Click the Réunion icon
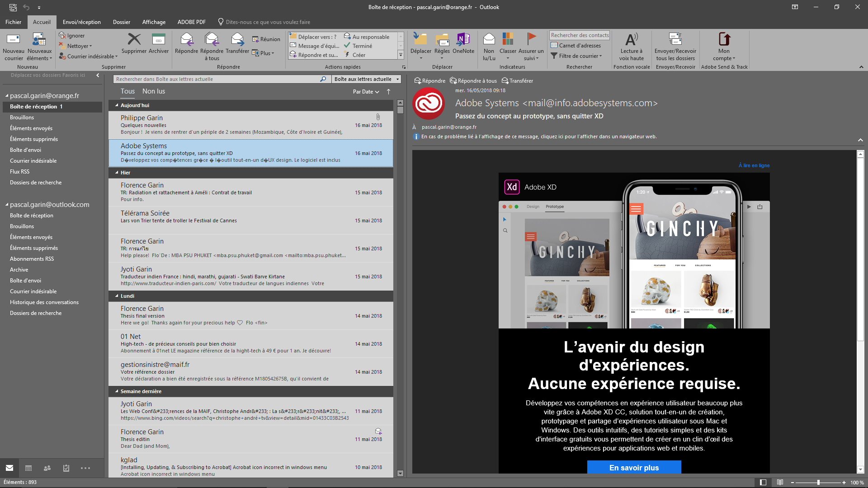 coord(255,39)
